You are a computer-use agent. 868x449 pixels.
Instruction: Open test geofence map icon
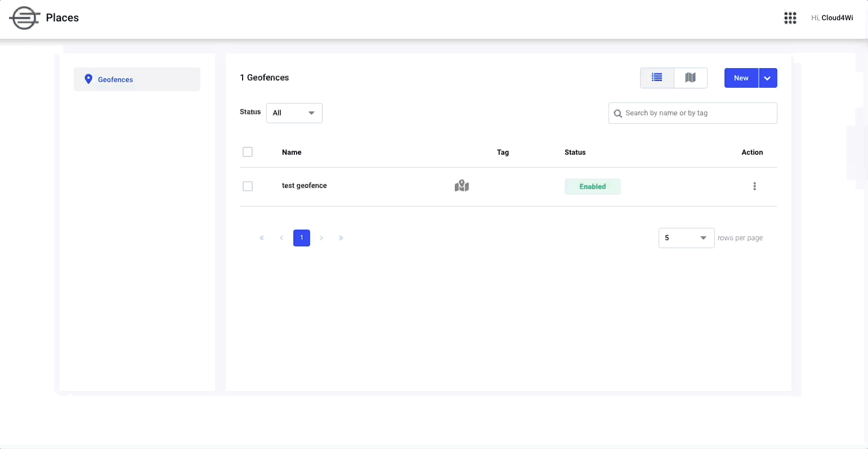click(462, 186)
